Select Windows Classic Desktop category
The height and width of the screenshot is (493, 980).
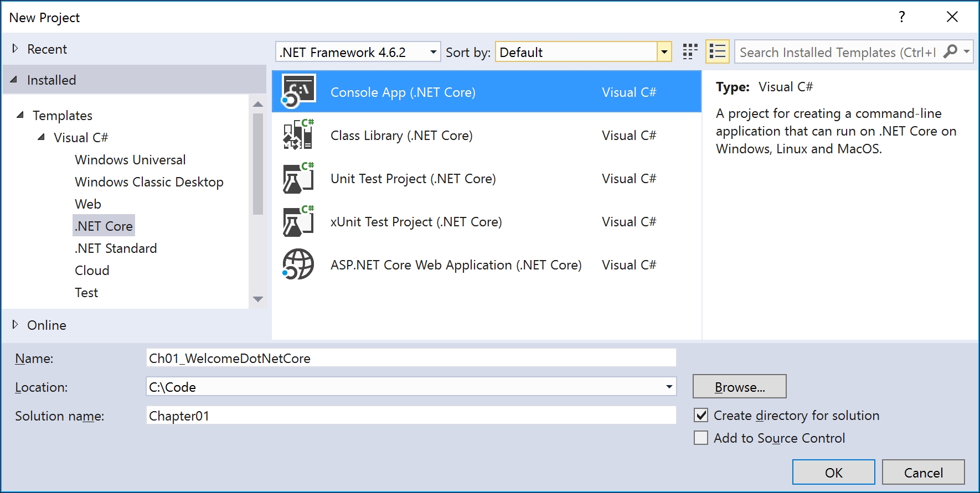click(149, 181)
